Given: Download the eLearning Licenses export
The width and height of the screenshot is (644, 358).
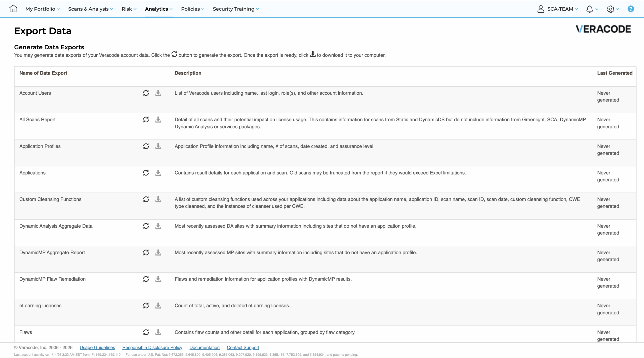Looking at the screenshot, I should tap(158, 306).
